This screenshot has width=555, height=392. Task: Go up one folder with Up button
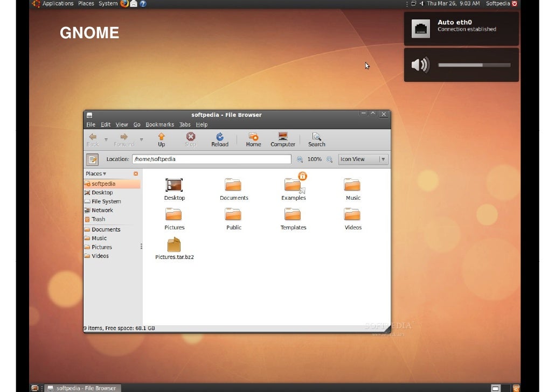162,140
